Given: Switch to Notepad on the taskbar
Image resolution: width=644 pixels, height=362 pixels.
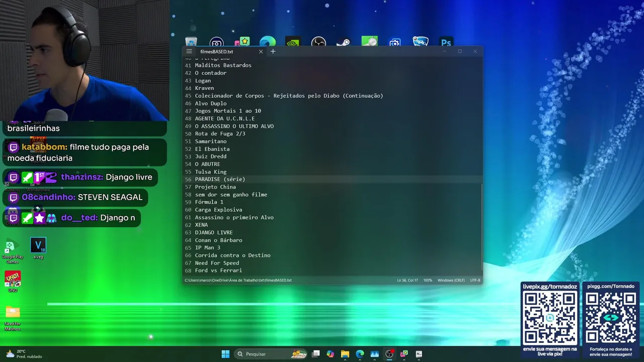Looking at the screenshot, I should pyautogui.click(x=419, y=354).
